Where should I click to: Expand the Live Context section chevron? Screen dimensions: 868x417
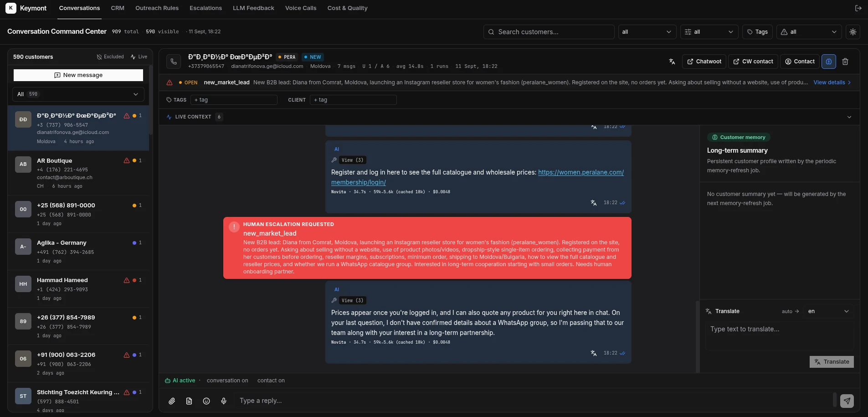849,117
